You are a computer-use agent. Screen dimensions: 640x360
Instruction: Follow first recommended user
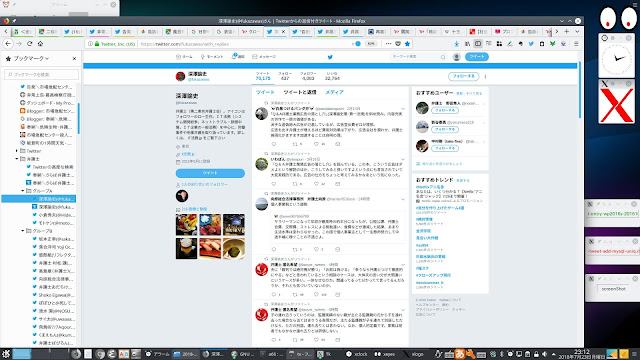445,111
